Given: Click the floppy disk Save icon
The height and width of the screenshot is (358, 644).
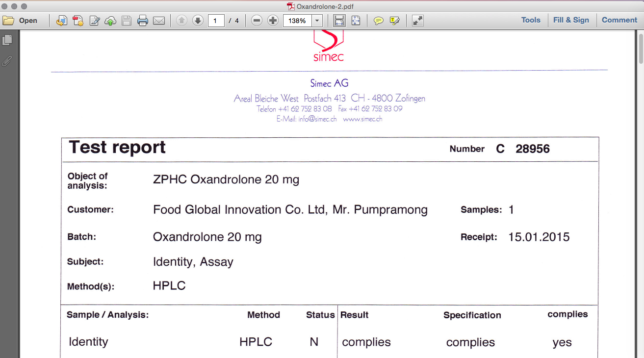Looking at the screenshot, I should (127, 21).
